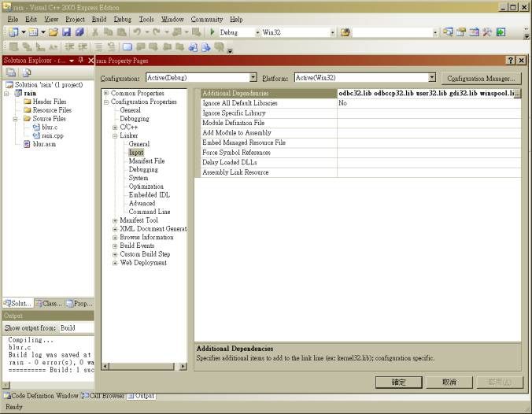This screenshot has height=414, width=532.
Task: Open the Platform dropdown
Action: click(x=432, y=78)
